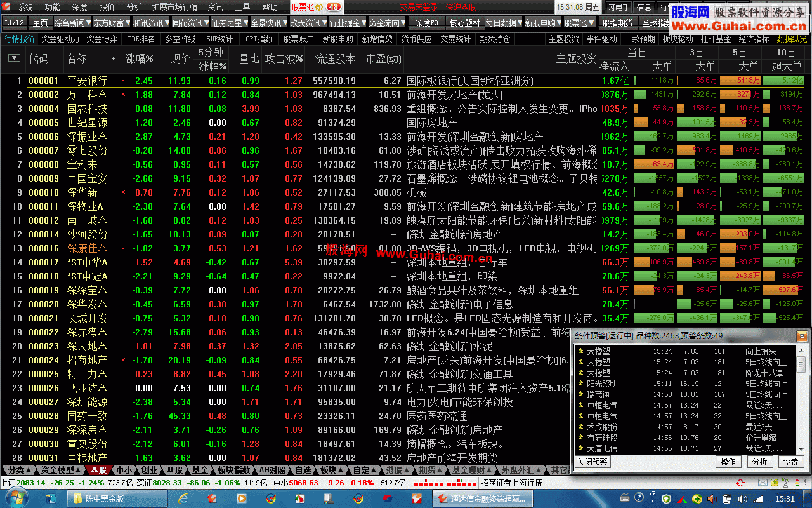
Task: Select the 国药一致 stock name
Action: (x=88, y=416)
